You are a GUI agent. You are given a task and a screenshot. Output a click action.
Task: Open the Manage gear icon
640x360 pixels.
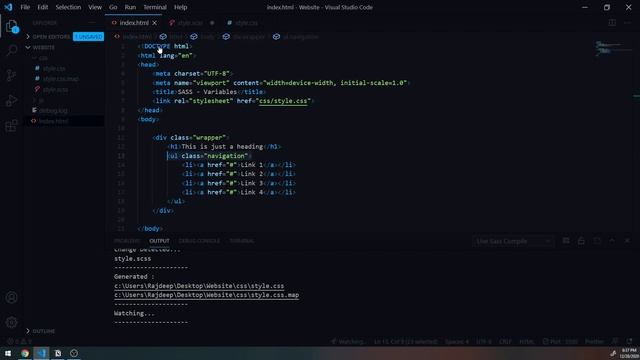[12, 322]
